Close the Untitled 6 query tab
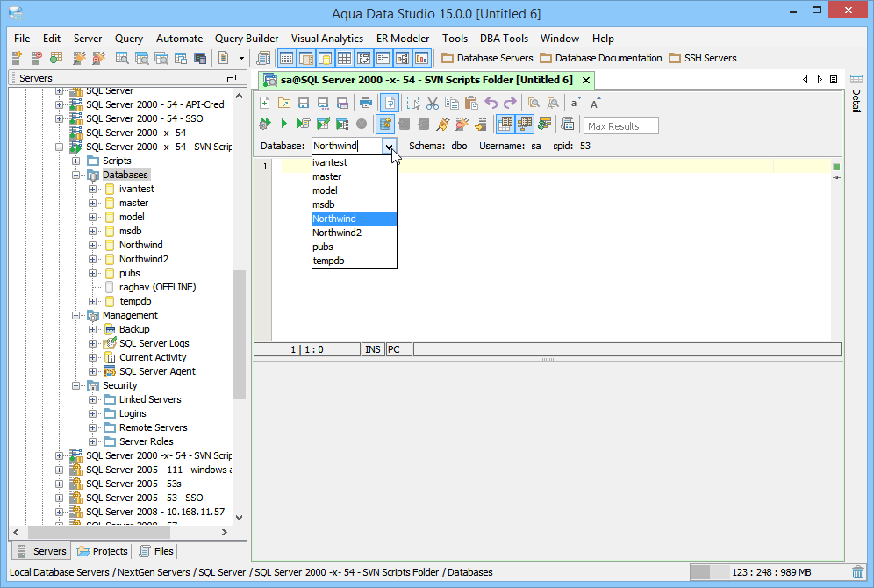This screenshot has width=874, height=588. [x=586, y=80]
